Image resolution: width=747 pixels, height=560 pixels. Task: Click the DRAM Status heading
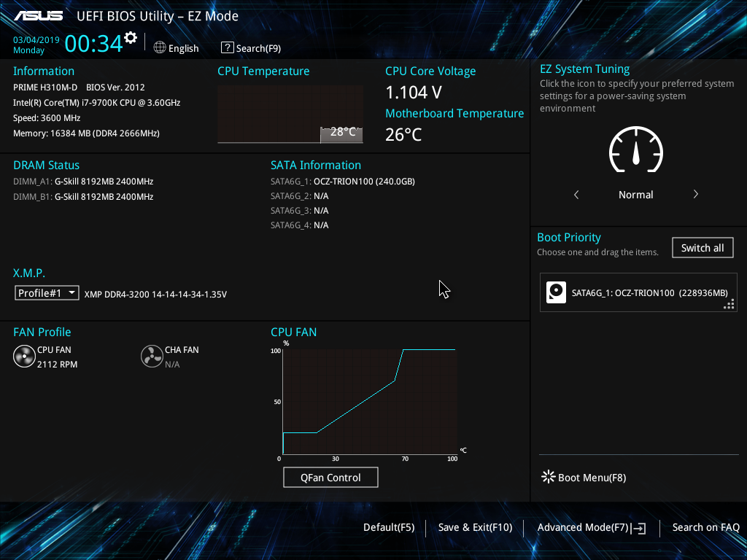click(x=46, y=166)
